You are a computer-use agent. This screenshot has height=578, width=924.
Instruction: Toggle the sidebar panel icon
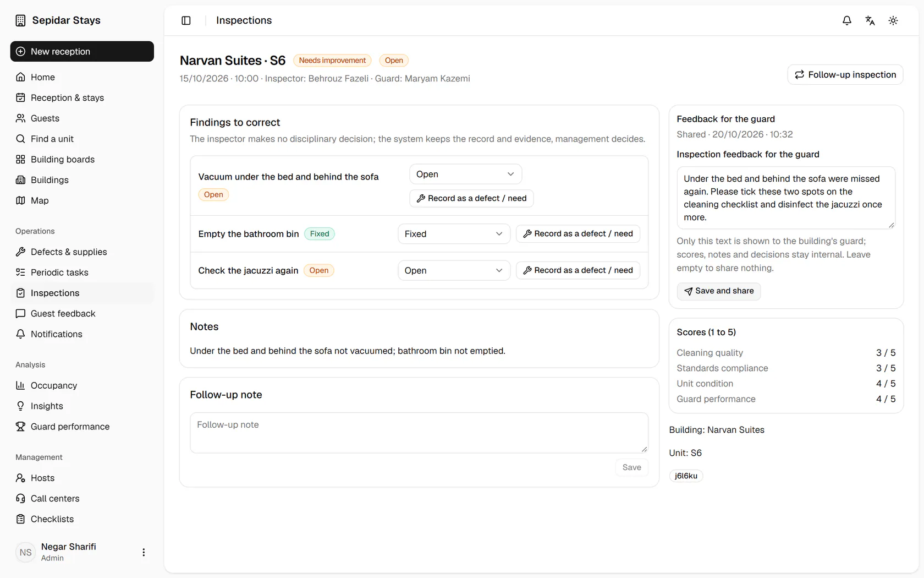[x=186, y=20]
